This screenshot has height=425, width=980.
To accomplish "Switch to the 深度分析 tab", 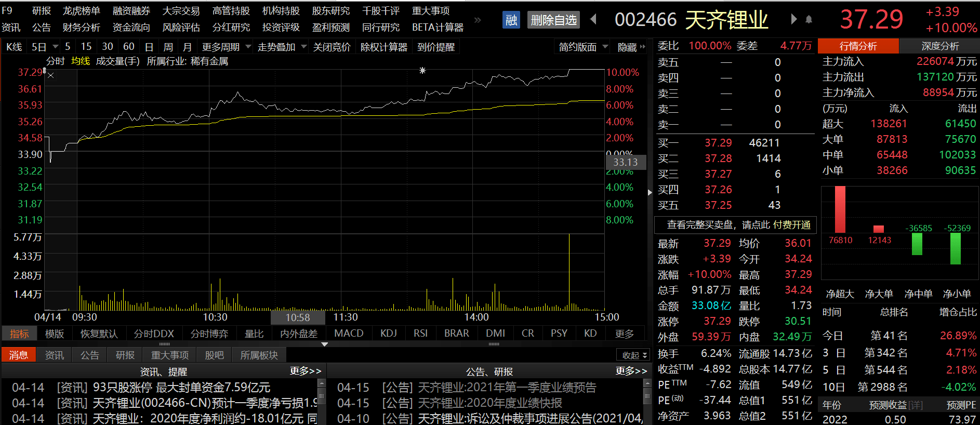I will 939,46.
